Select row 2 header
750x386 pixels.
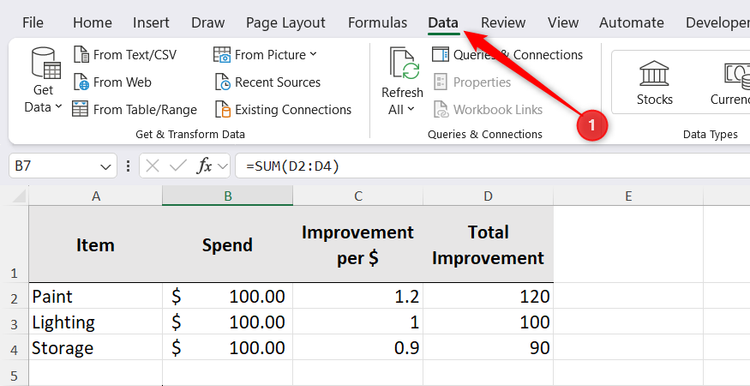click(x=14, y=296)
